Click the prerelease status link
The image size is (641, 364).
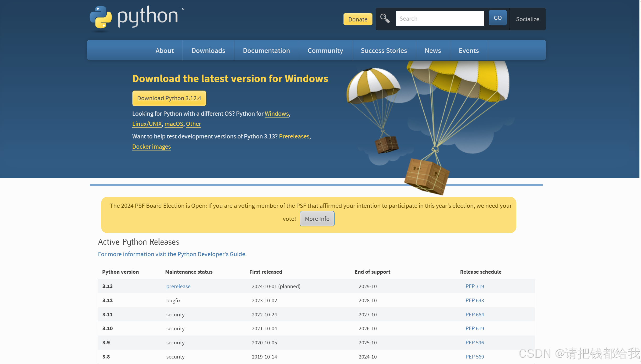click(178, 286)
